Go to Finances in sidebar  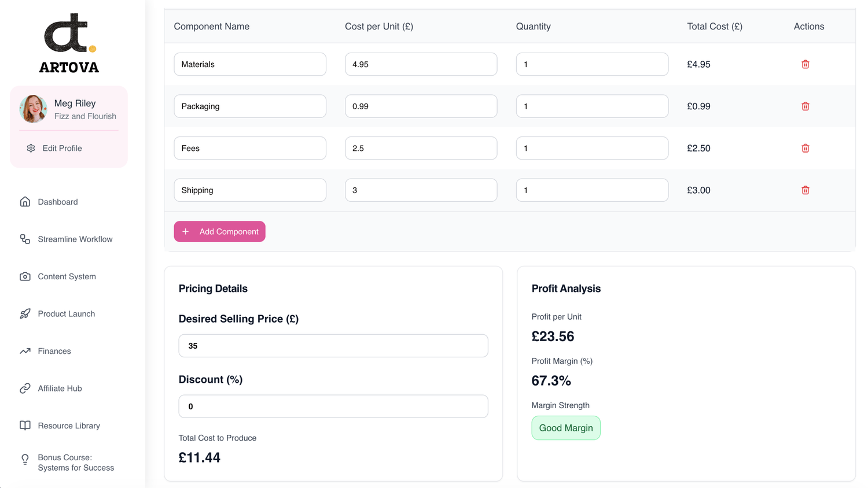54,351
